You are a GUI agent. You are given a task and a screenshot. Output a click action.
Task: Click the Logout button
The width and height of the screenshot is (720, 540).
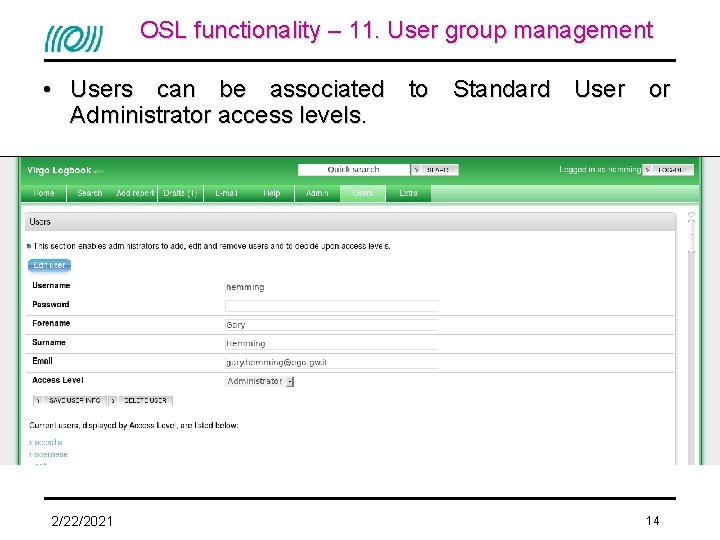[668, 170]
